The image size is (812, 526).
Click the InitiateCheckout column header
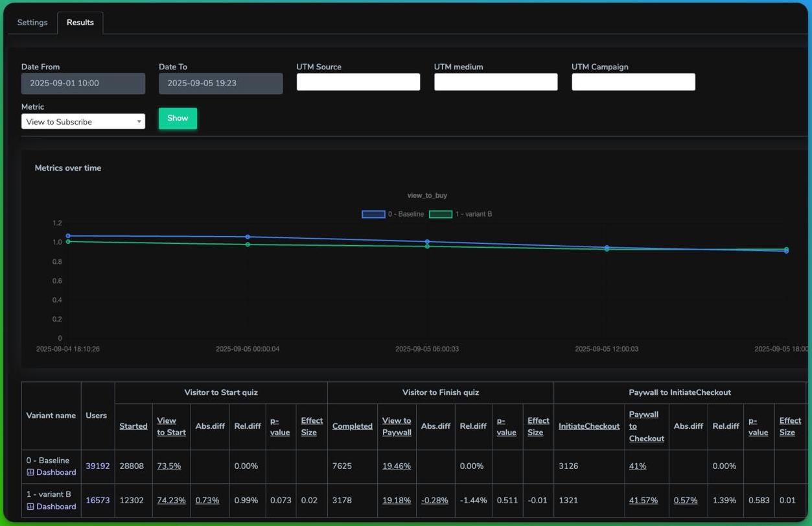coord(589,426)
